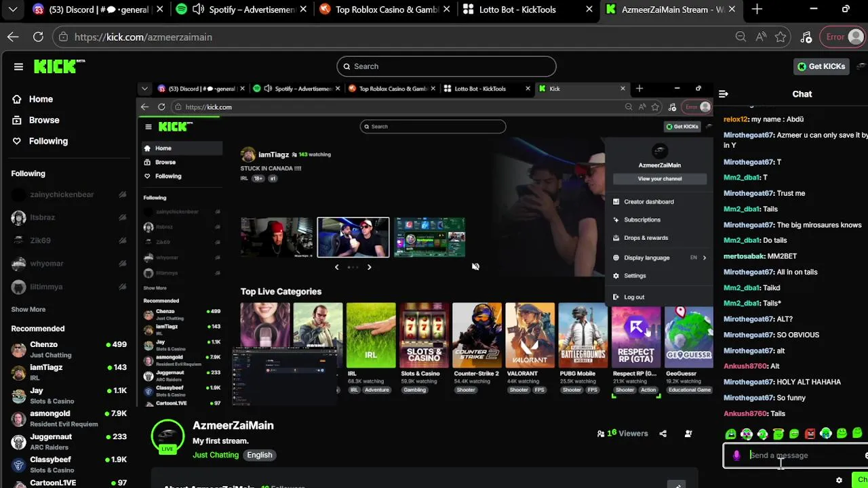Open zainychickenbear in the Following list
This screenshot has height=488, width=868.
pyautogui.click(x=68, y=195)
